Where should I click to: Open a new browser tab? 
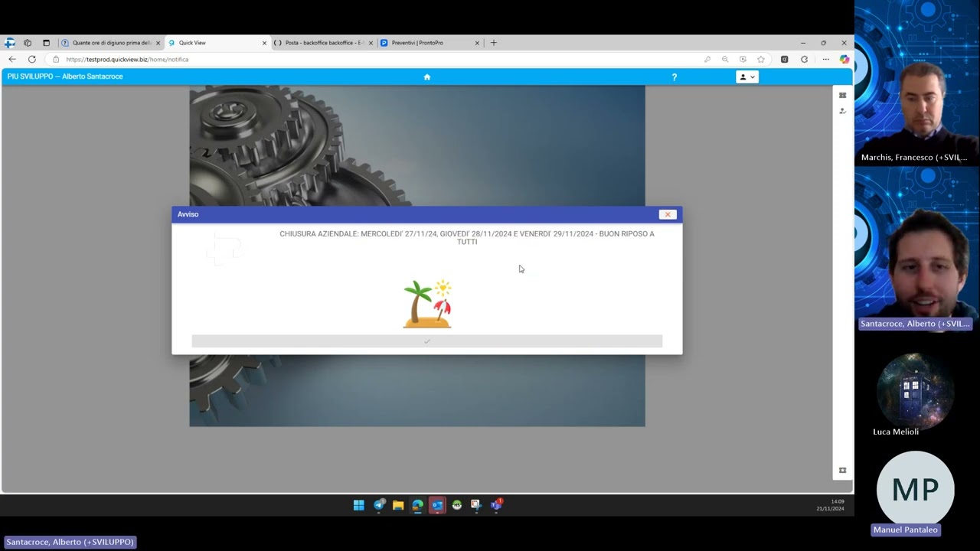click(493, 43)
